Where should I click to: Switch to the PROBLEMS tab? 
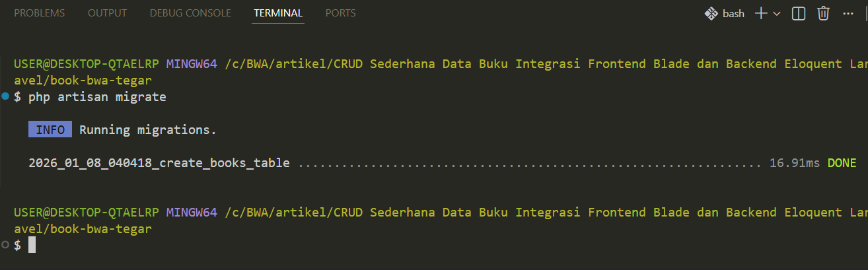[40, 13]
